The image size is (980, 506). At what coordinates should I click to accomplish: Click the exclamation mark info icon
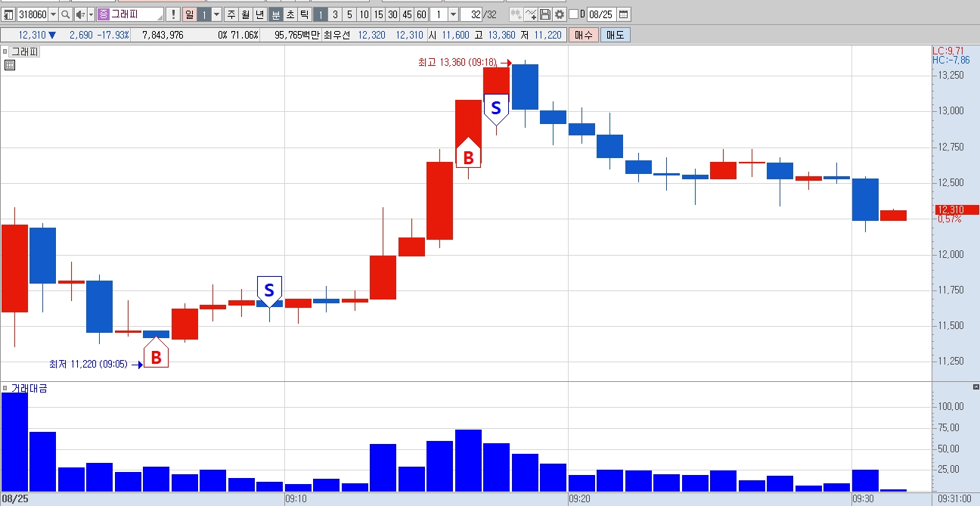click(173, 14)
